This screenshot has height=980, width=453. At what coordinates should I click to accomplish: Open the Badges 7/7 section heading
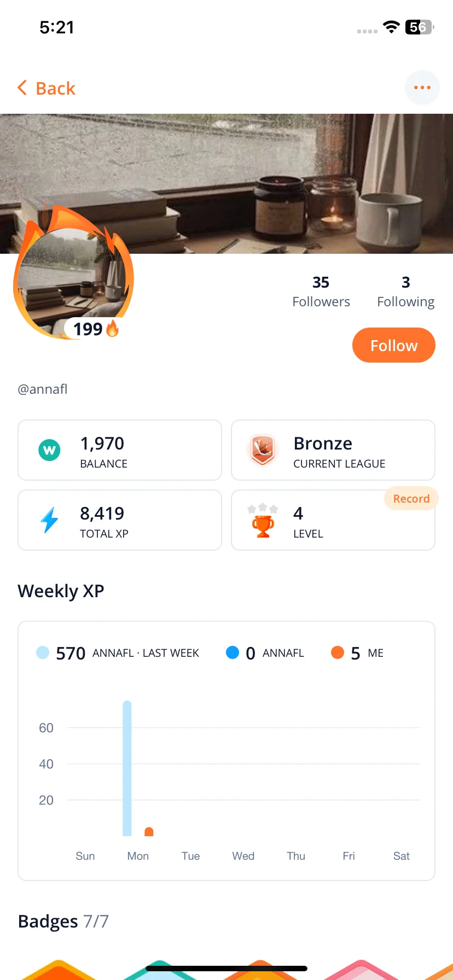[x=63, y=921]
